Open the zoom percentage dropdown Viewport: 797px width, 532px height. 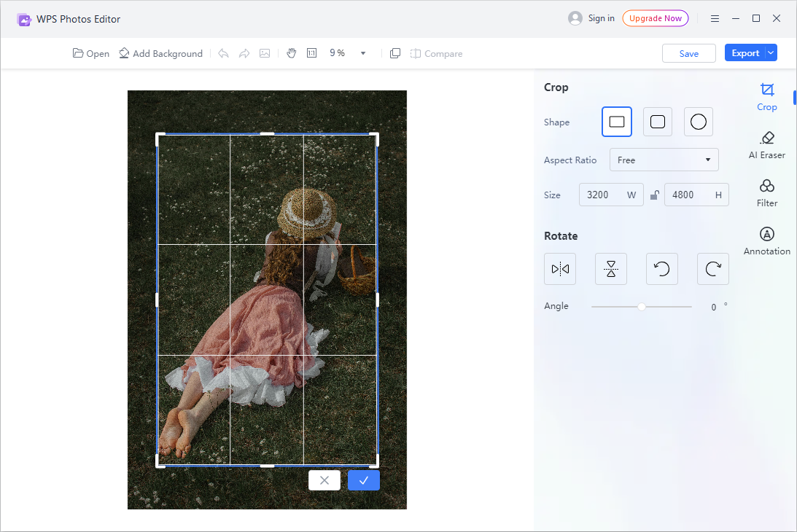(x=363, y=53)
